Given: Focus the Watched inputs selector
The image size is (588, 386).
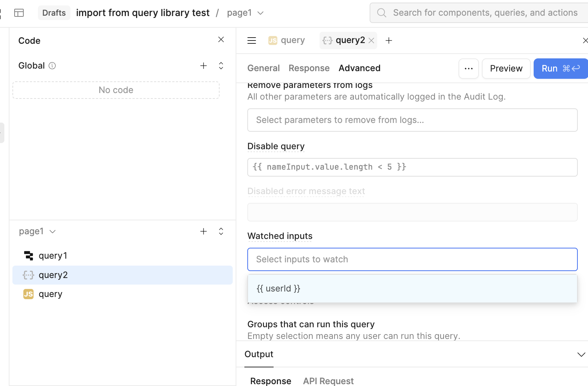Looking at the screenshot, I should click(x=413, y=259).
